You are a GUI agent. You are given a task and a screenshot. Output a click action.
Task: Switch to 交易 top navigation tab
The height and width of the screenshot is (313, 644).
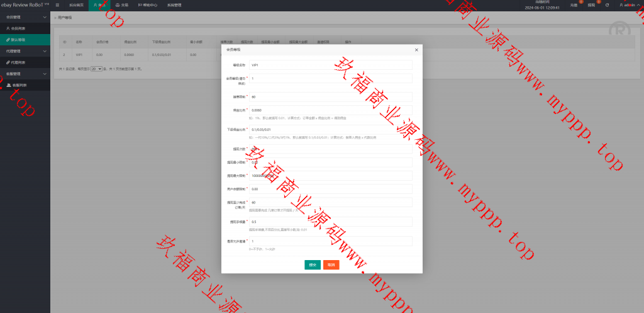122,4
